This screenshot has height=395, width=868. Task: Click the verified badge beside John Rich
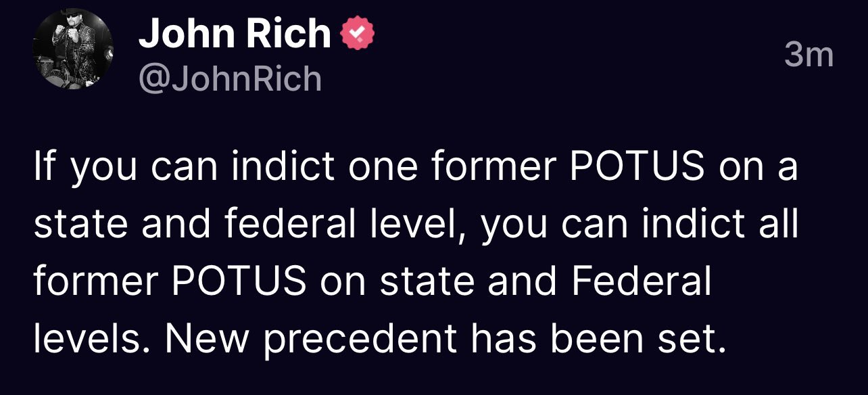(x=356, y=35)
